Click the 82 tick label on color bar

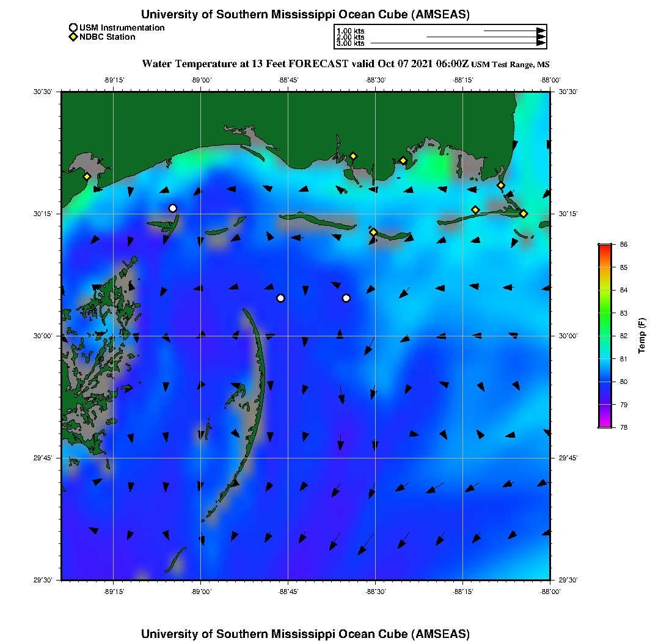click(624, 336)
